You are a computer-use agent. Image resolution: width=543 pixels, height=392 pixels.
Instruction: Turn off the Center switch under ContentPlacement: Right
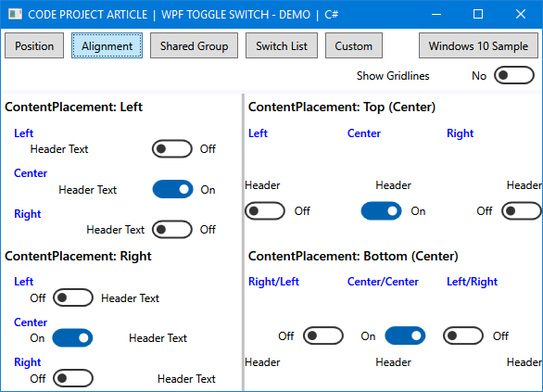pos(72,337)
